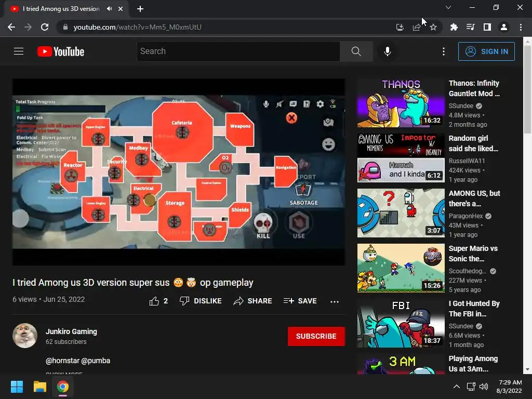Open the volume icon in system tray
The height and width of the screenshot is (399, 532).
click(484, 387)
